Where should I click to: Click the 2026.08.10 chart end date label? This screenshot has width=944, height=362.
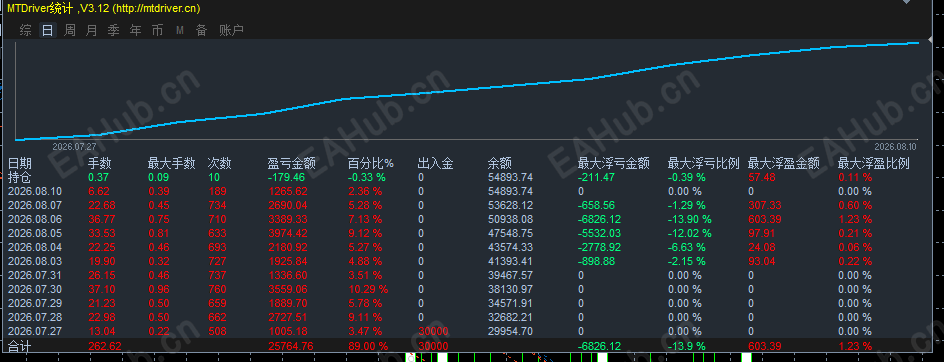pyautogui.click(x=896, y=146)
